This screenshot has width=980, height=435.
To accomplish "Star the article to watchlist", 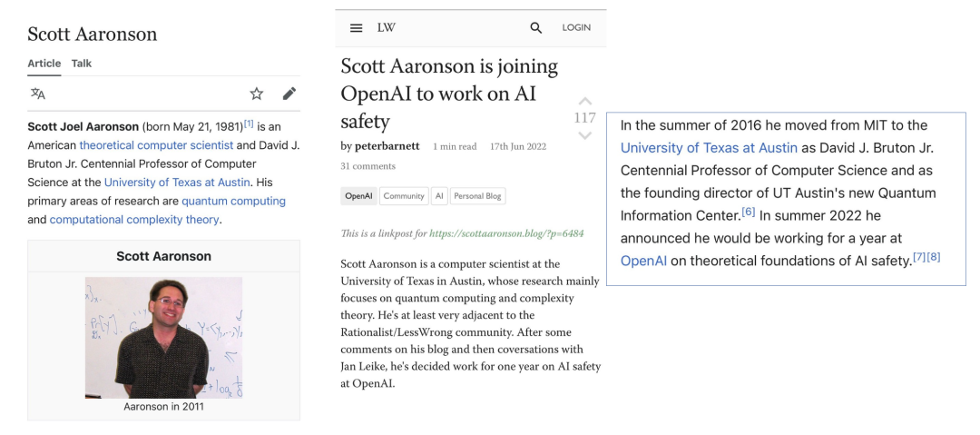I will (x=256, y=94).
